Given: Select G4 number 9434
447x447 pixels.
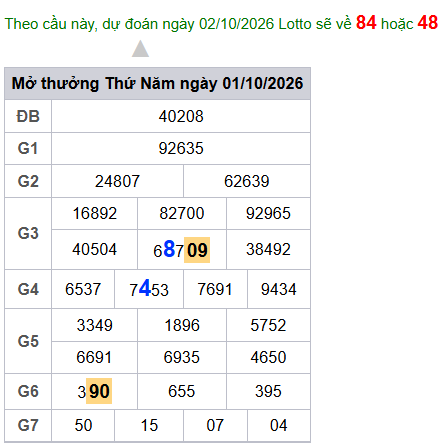Looking at the screenshot, I should [x=279, y=289].
